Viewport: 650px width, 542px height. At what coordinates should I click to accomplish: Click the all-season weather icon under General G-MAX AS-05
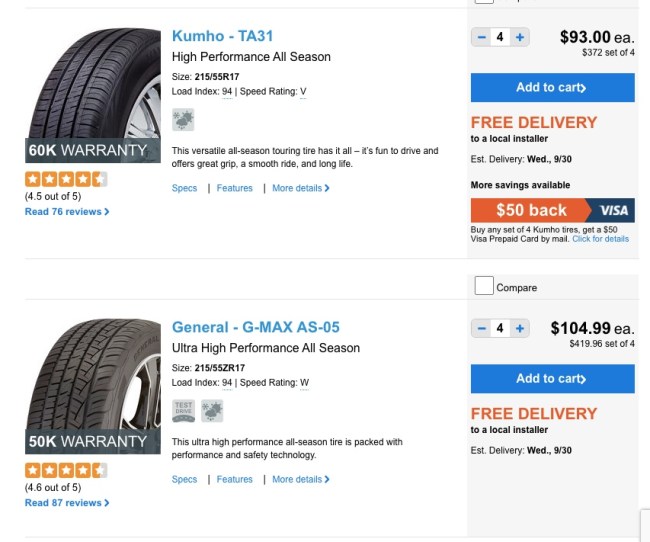212,411
